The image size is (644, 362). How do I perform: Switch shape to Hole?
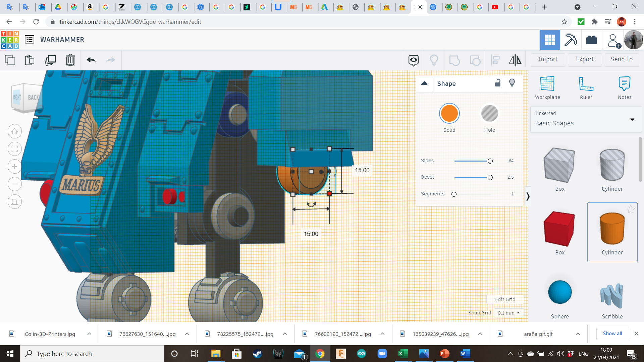click(x=489, y=114)
